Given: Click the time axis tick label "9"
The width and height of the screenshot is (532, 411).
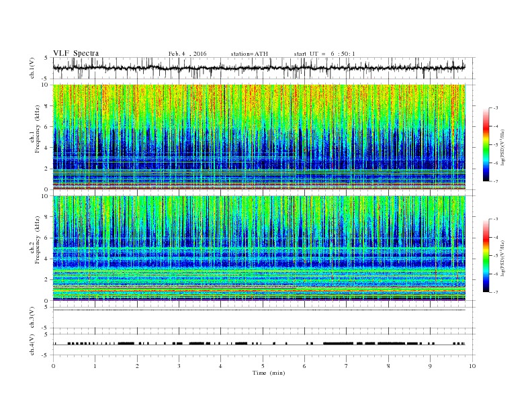Looking at the screenshot, I should pyautogui.click(x=430, y=366).
